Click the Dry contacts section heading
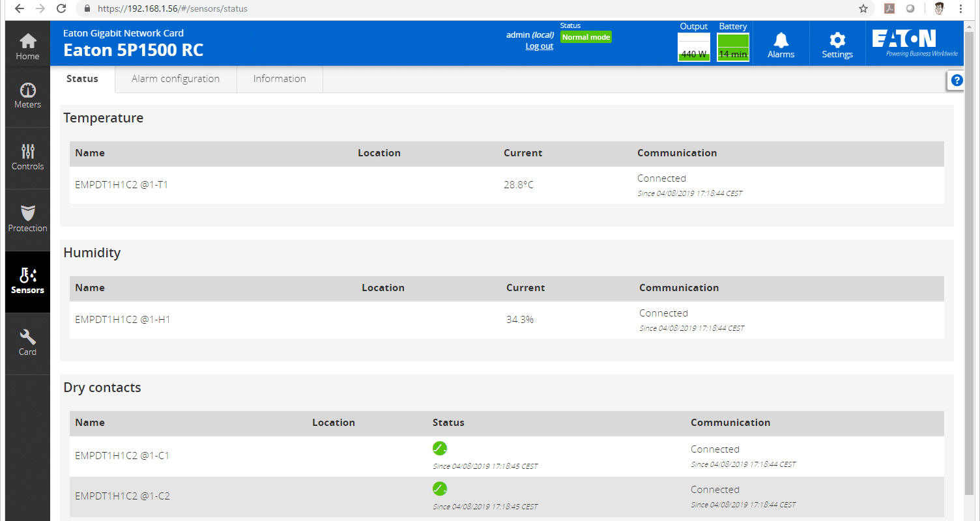The height and width of the screenshot is (521, 980). click(x=102, y=387)
